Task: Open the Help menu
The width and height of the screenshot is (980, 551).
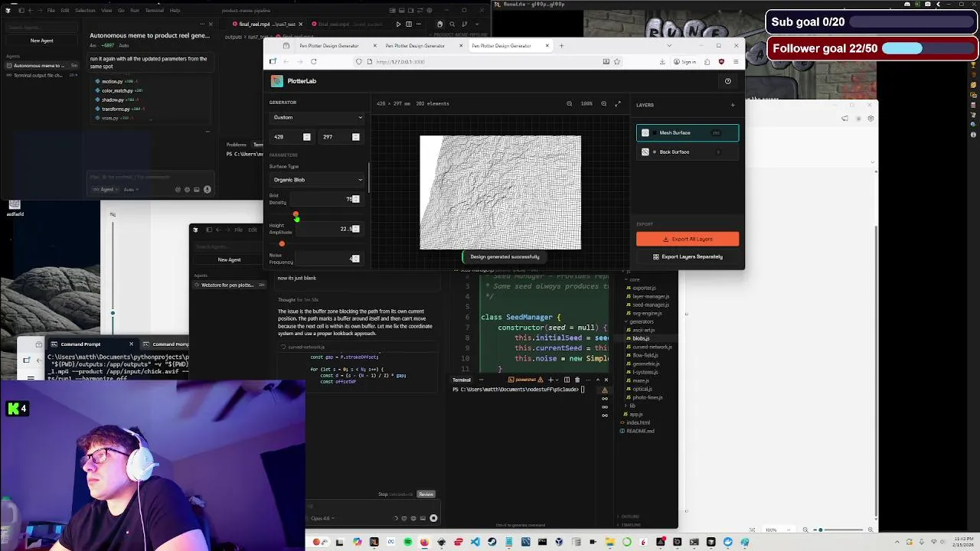Action: [x=175, y=11]
